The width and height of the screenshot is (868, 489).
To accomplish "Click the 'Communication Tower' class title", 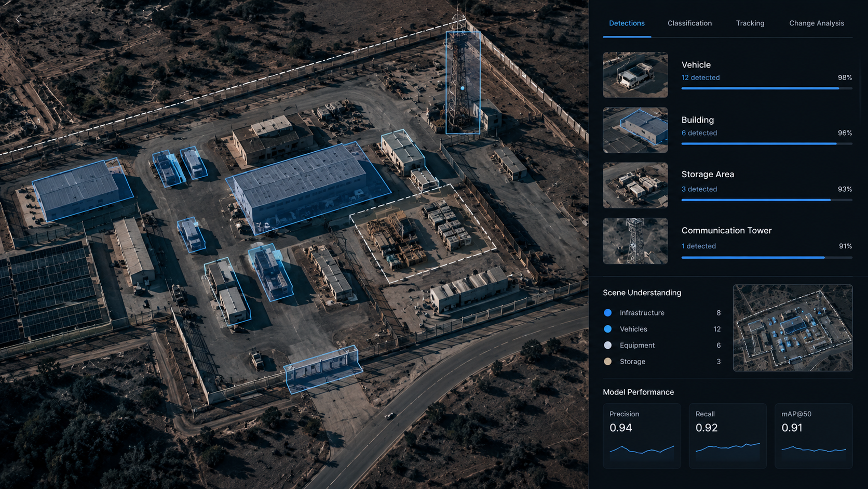I will point(726,230).
